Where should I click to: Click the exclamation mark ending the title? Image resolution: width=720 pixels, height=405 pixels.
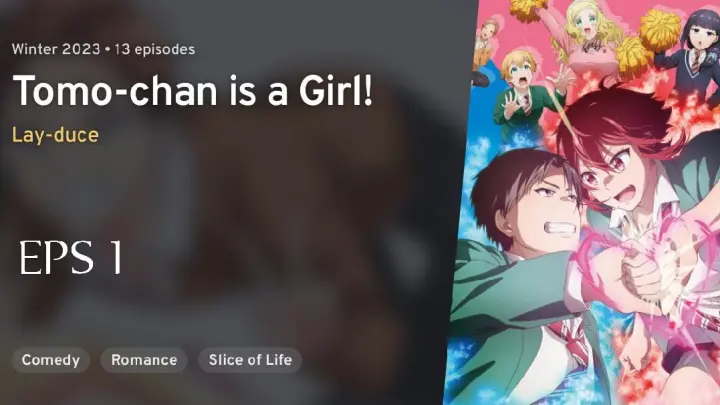(x=367, y=90)
